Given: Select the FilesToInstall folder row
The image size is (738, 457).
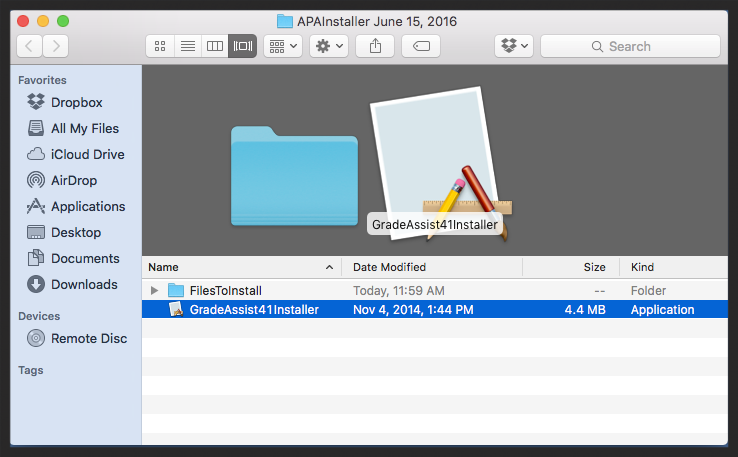Looking at the screenshot, I should pyautogui.click(x=435, y=290).
